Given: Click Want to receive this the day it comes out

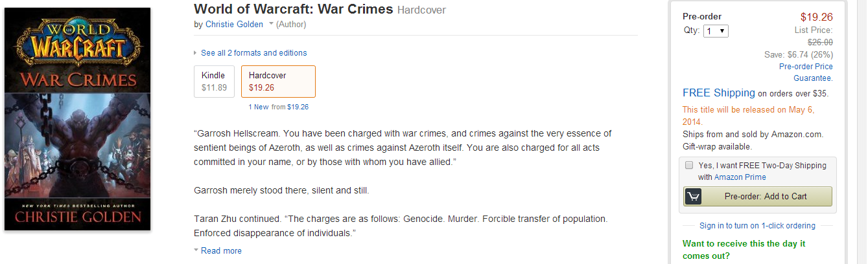Looking at the screenshot, I should [744, 249].
